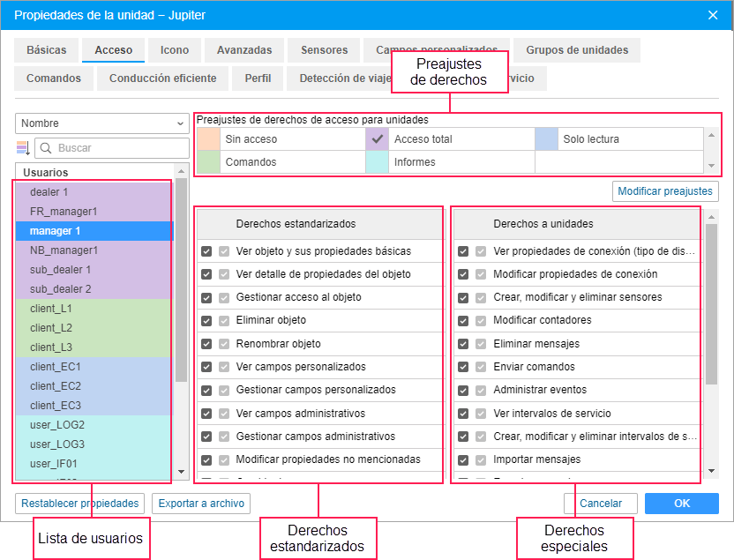Disable the 'Eliminar mensajes' right
The height and width of the screenshot is (560, 734).
pyautogui.click(x=463, y=344)
